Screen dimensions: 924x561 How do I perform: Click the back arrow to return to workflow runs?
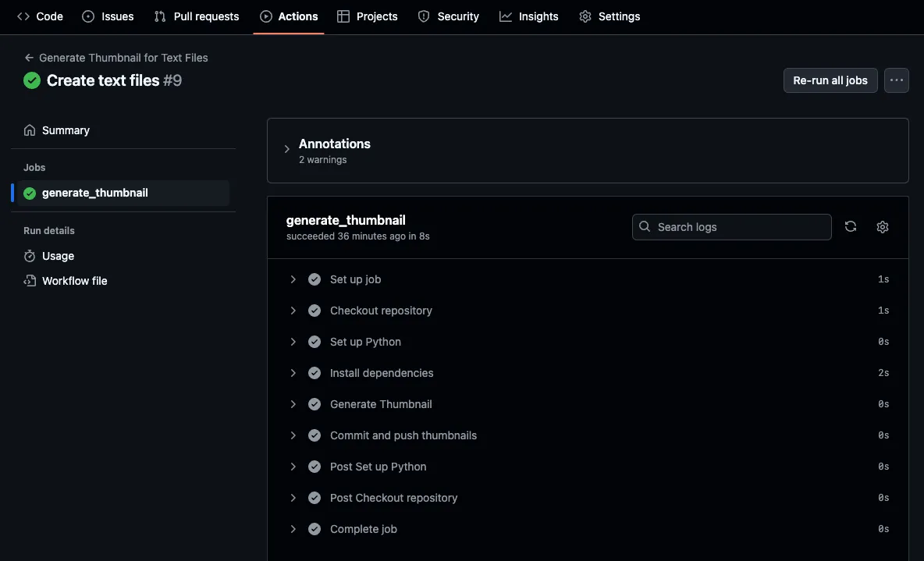[x=28, y=57]
